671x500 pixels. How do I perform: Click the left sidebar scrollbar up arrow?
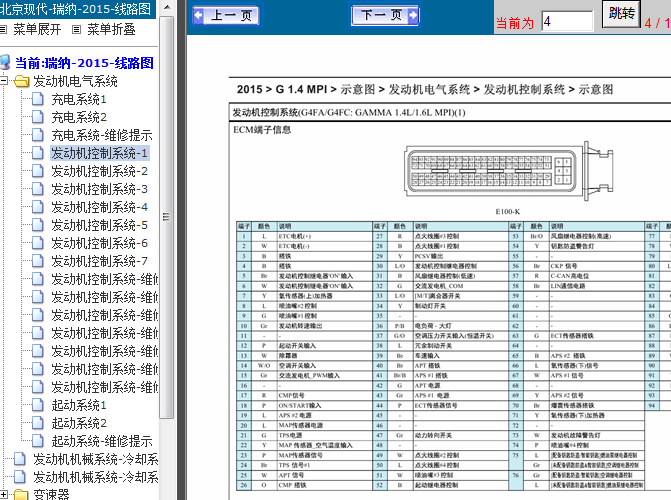[167, 7]
